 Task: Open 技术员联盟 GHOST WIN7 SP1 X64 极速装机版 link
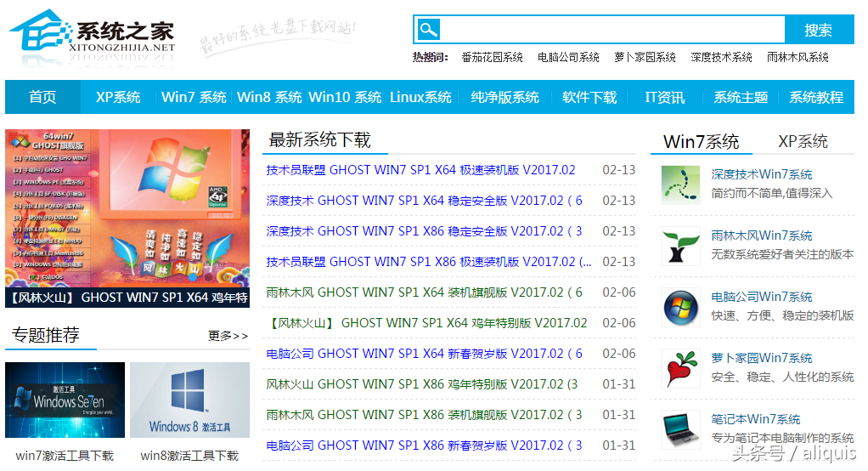420,170
